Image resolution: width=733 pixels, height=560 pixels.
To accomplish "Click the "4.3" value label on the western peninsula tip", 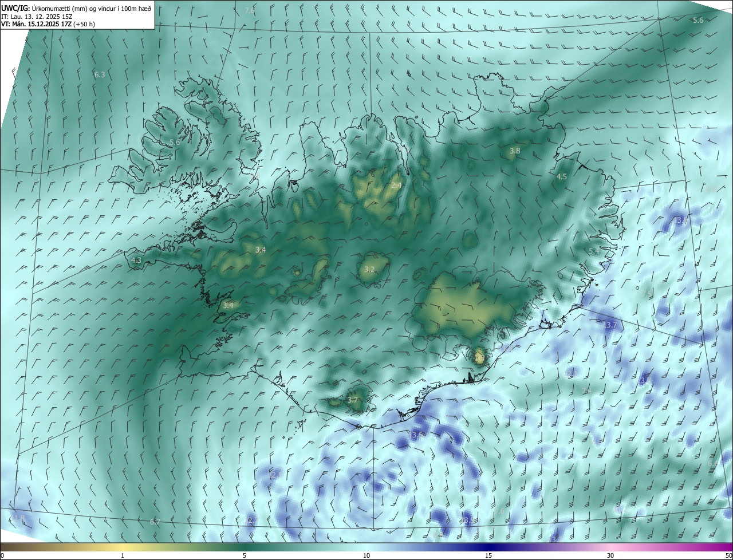I will click(136, 260).
